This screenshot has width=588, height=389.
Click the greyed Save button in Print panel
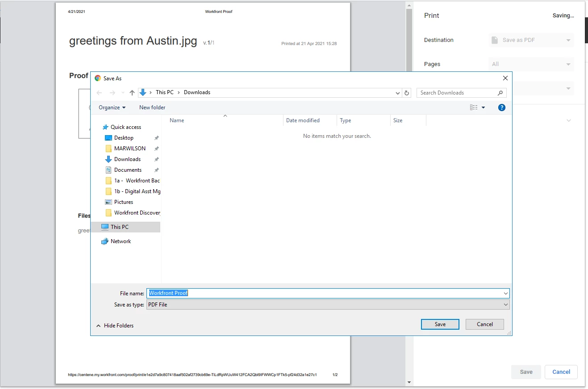click(x=526, y=372)
